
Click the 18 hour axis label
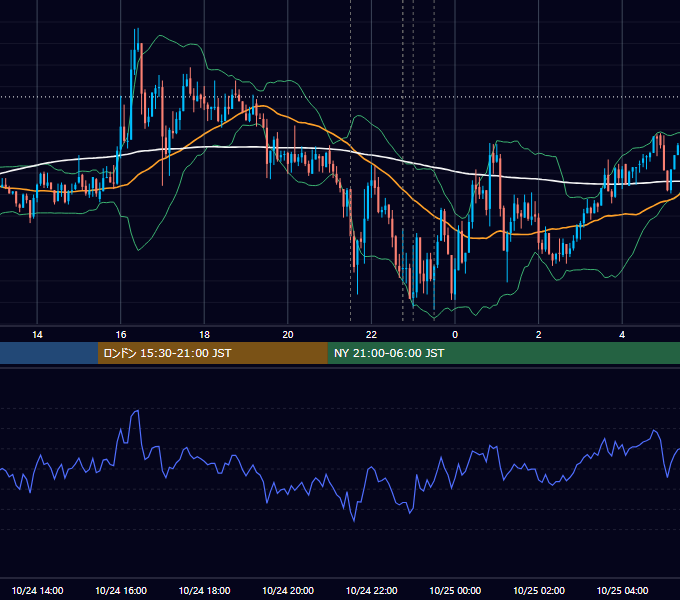tap(204, 335)
